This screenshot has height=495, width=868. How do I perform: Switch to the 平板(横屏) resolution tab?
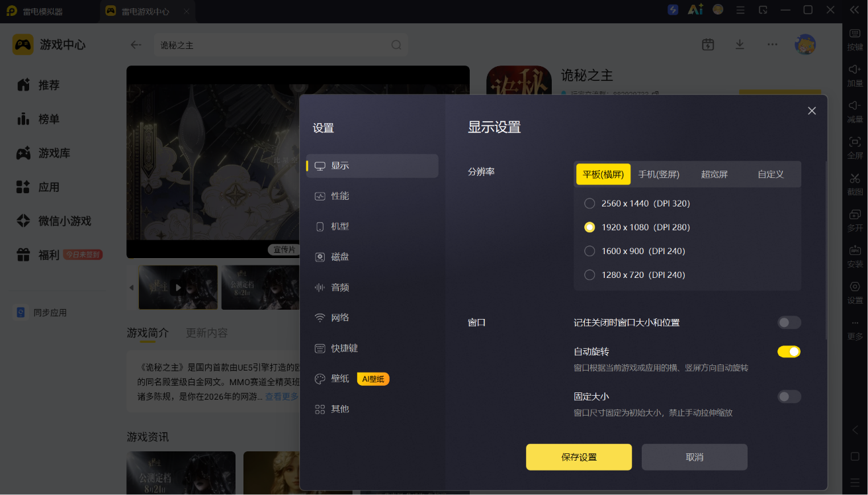603,174
